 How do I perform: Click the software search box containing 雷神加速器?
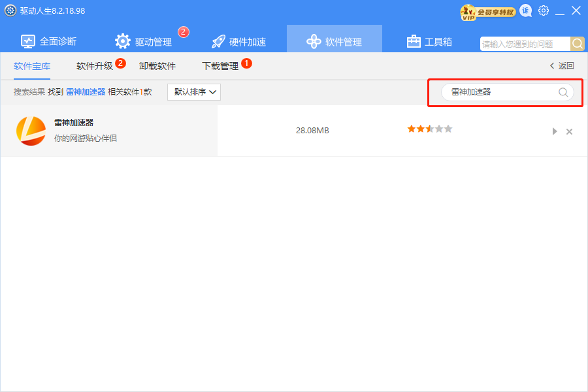click(508, 92)
